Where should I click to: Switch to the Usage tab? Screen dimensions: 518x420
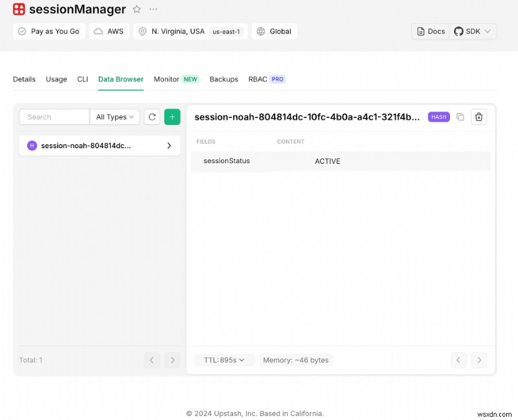(x=56, y=79)
